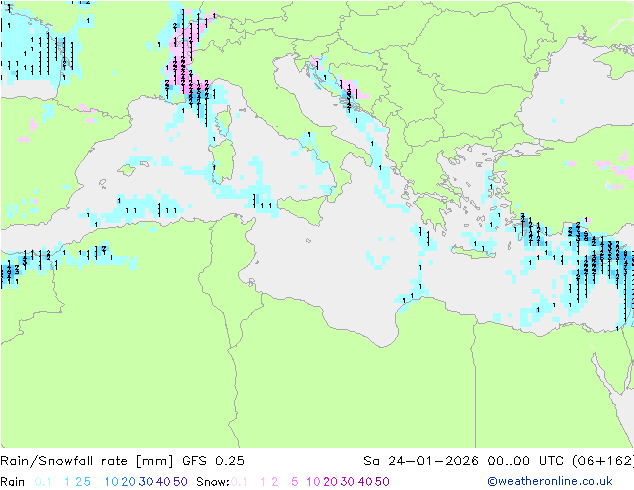
Task: Click the snow legend value 50
Action: tap(382, 482)
